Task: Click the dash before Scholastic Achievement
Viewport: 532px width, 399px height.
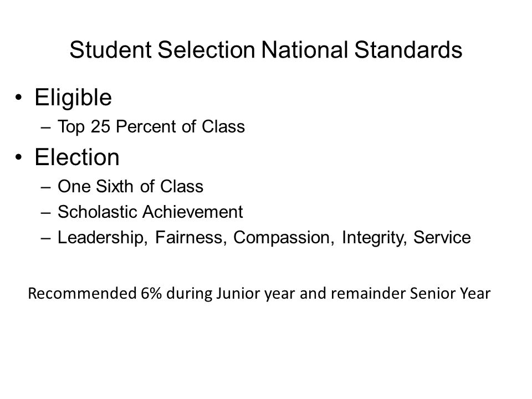Action: (45, 213)
